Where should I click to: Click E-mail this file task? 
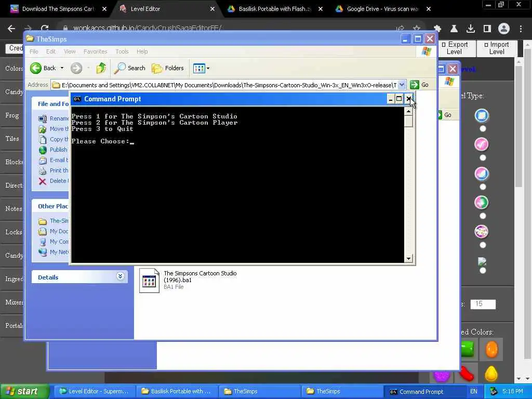[54, 160]
